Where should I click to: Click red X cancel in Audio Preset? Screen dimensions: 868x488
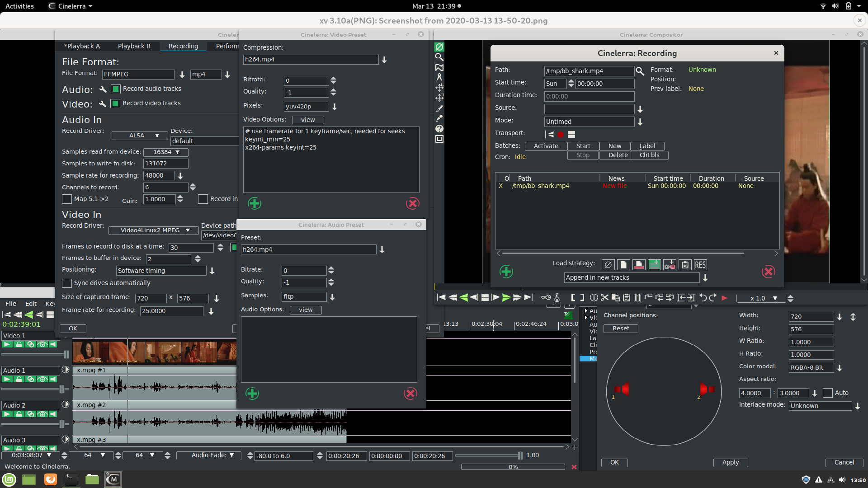click(410, 394)
